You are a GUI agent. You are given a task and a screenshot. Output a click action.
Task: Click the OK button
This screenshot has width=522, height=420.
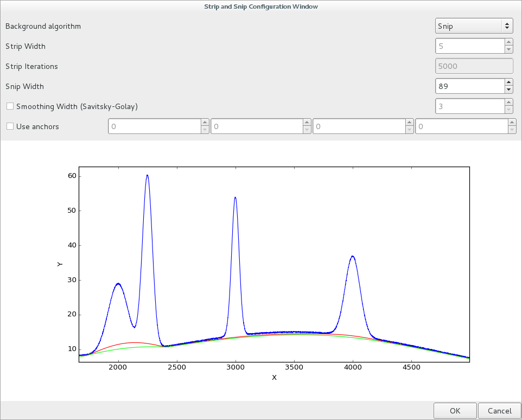455,411
